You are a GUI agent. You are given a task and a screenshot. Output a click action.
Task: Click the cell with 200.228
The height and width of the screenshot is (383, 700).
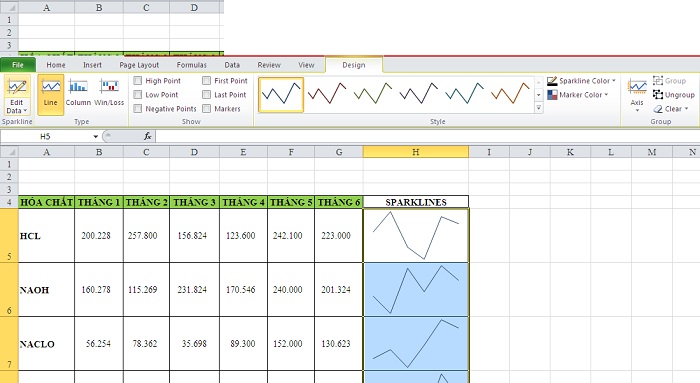point(99,236)
